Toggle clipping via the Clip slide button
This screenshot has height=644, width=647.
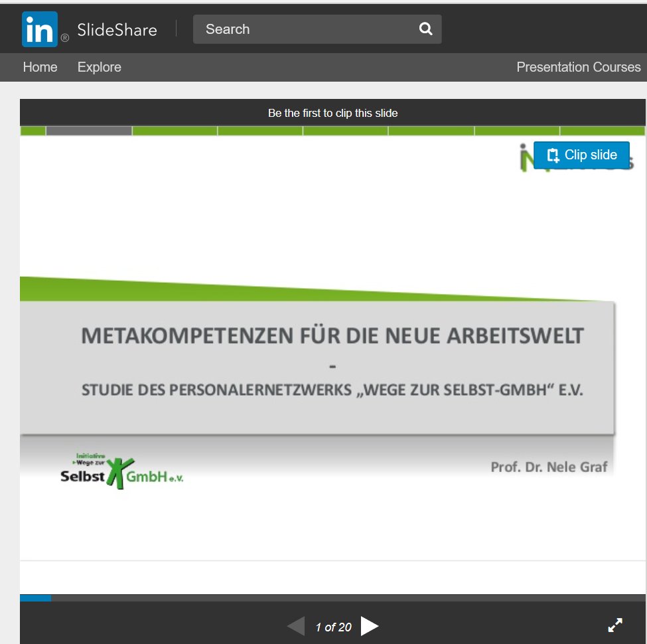point(581,155)
